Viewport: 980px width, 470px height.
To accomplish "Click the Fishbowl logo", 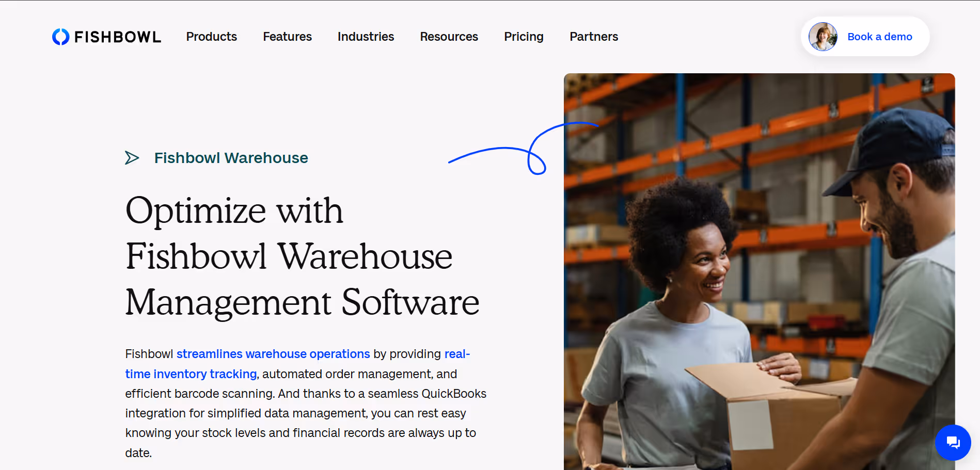I will 107,37.
